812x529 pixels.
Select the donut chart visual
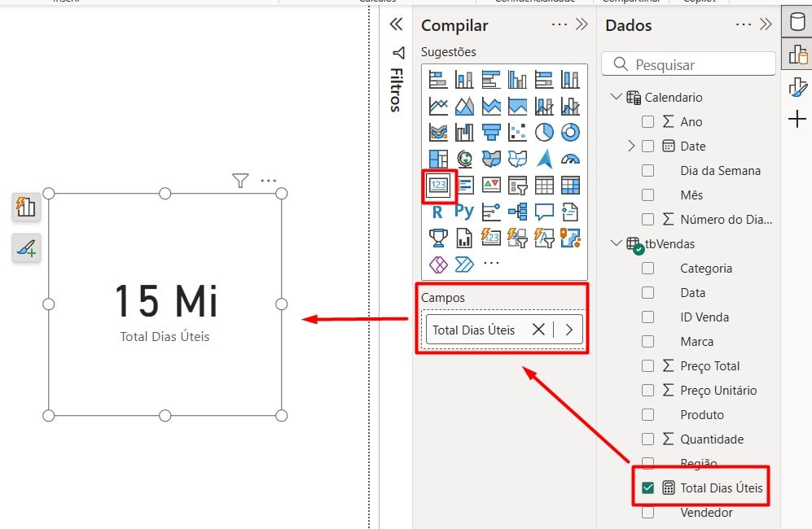point(570,133)
